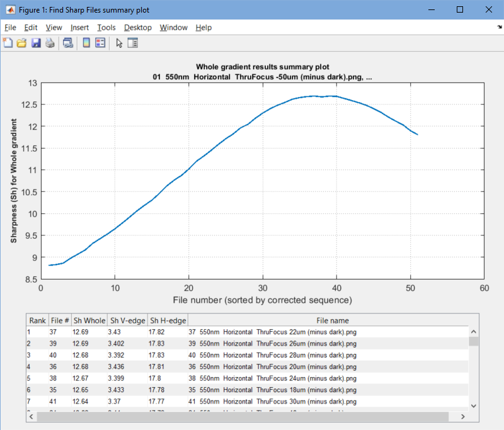Activate the Edit Plot arrow tool
Viewport: 504px width, 430px height.
pyautogui.click(x=119, y=43)
